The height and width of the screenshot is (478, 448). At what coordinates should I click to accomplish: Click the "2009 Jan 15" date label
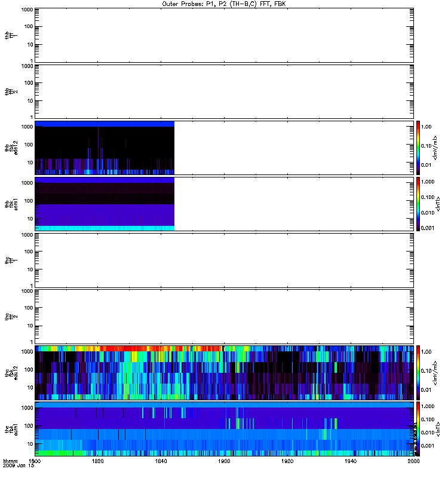19,466
